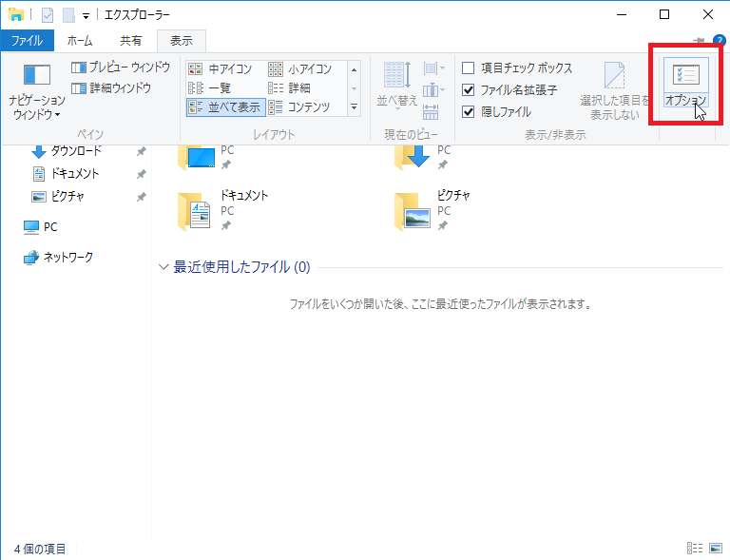Unpin Downloads using its pin icon
The height and width of the screenshot is (560, 730).
[141, 151]
